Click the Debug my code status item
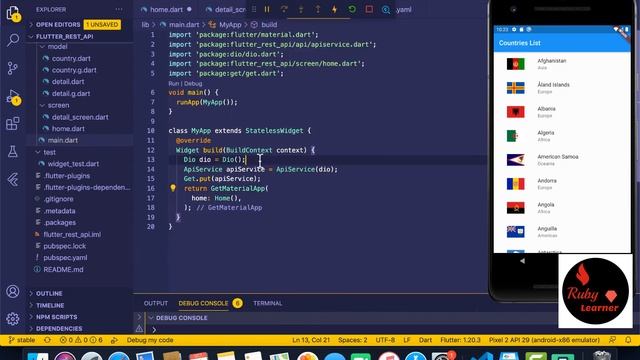Screen dimensions: 640x360 150,340
